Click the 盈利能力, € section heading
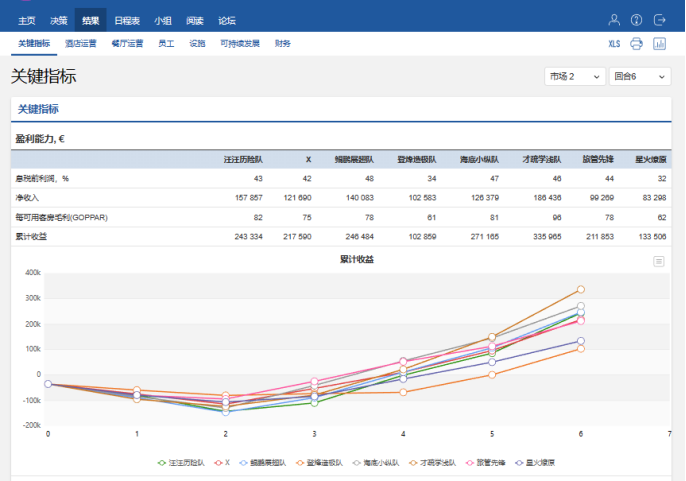This screenshot has width=686, height=481. click(x=40, y=139)
